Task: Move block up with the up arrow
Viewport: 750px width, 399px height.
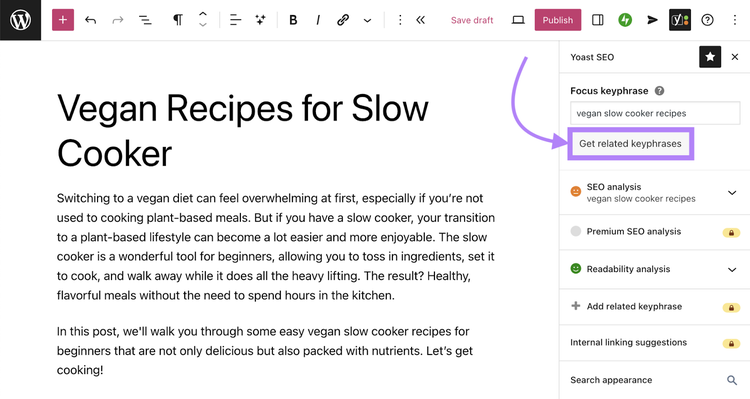Action: coord(203,15)
